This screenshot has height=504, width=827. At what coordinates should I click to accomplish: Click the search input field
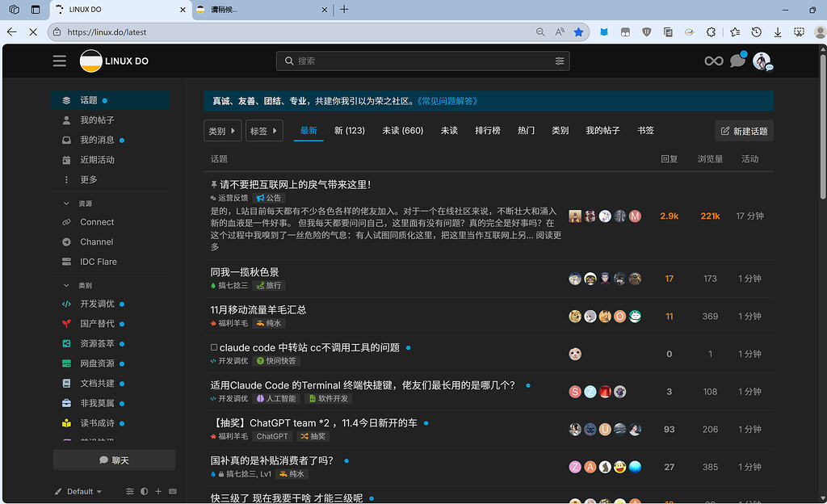(x=423, y=61)
